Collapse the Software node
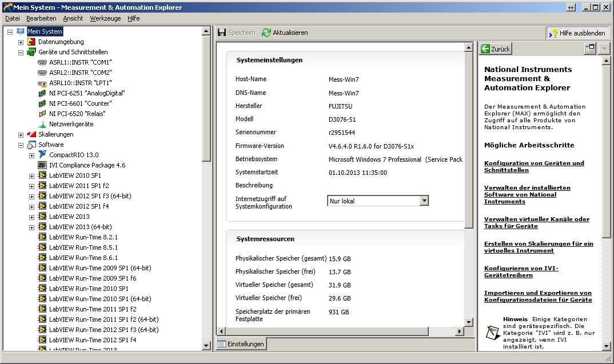Screen dimensions: 614x364 [21, 145]
